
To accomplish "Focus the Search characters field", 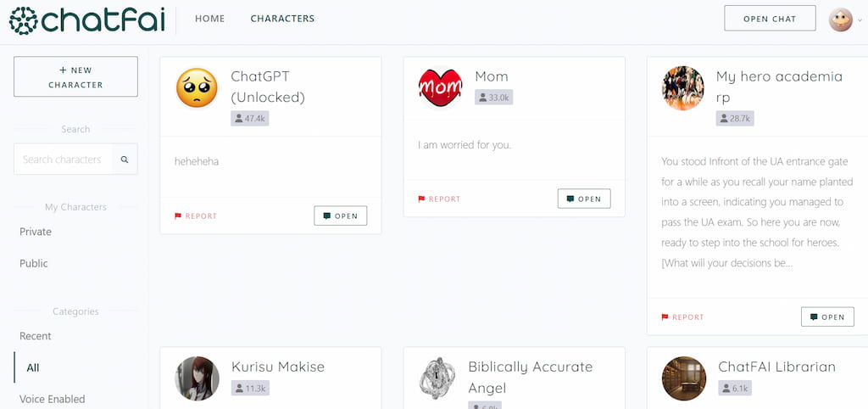I will pos(63,160).
